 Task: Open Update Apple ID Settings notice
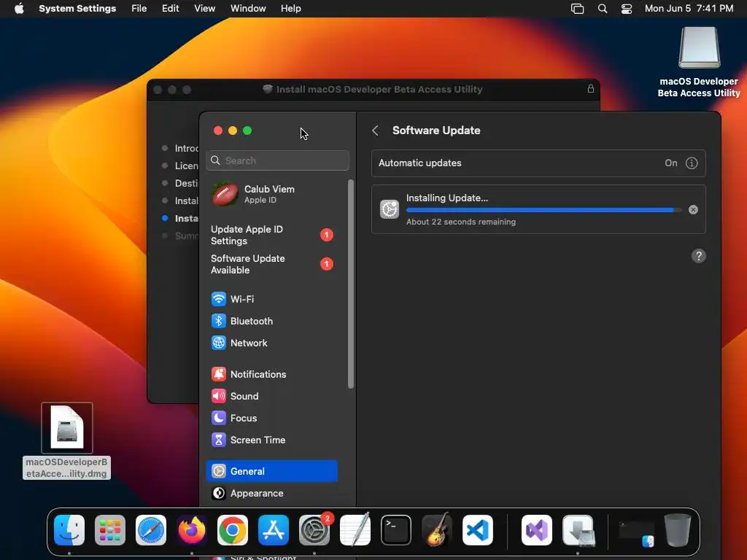click(271, 235)
